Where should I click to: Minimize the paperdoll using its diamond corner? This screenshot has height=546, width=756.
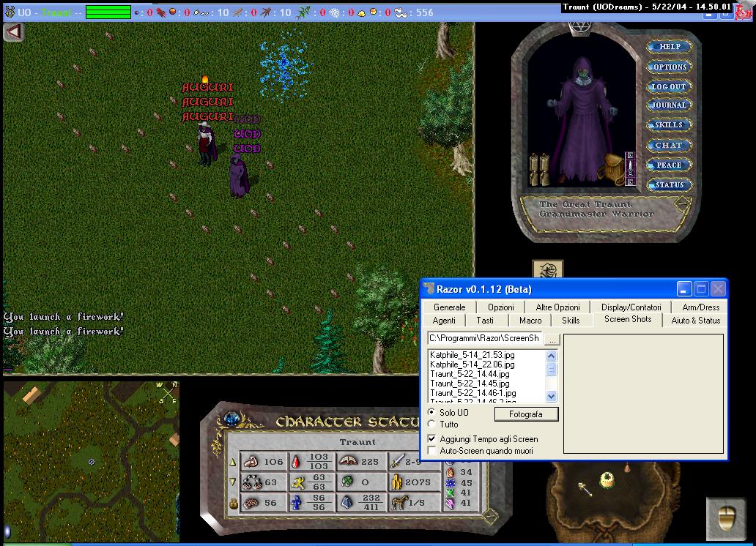click(x=682, y=204)
